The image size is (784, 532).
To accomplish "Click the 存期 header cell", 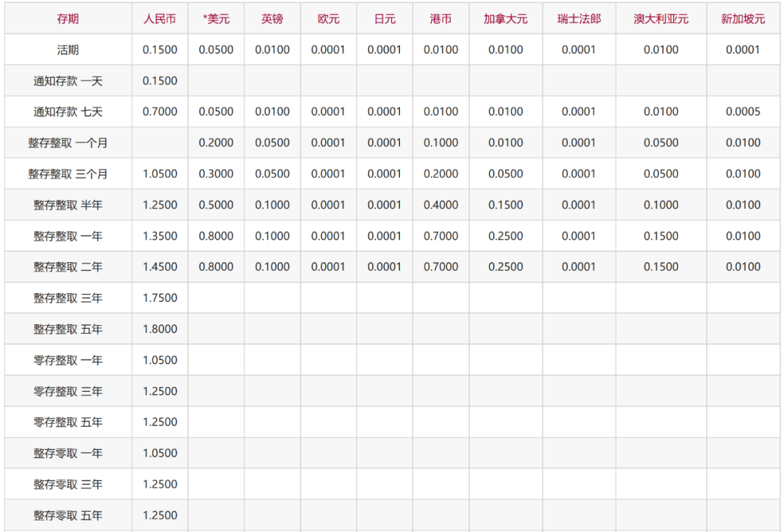I will coord(68,19).
